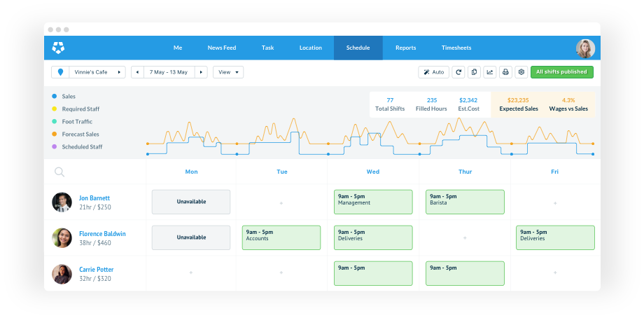
Task: Open the Timesheets tab
Action: tap(456, 48)
